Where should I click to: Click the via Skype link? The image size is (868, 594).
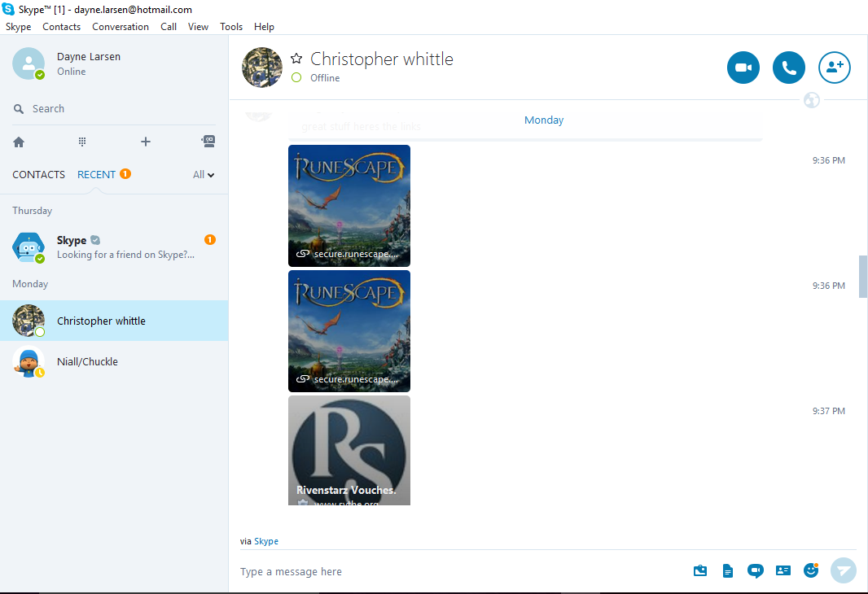(x=266, y=541)
